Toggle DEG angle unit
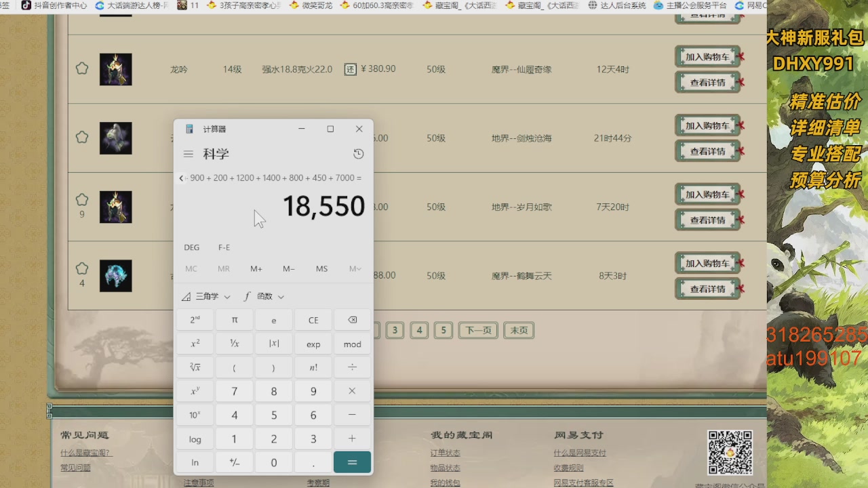Image resolution: width=868 pixels, height=488 pixels. coord(192,247)
